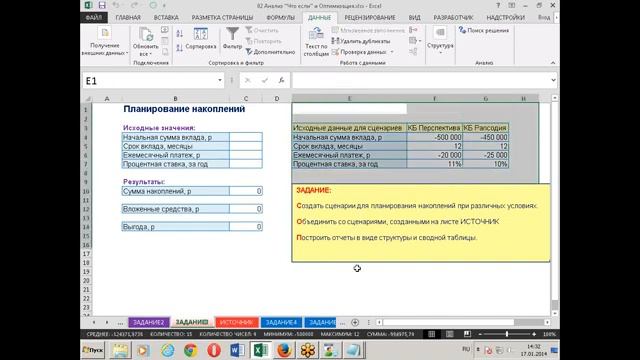Open РАЗМЕТКА СТРАНИЦЫ tab
This screenshot has height=360, width=640.
[222, 18]
